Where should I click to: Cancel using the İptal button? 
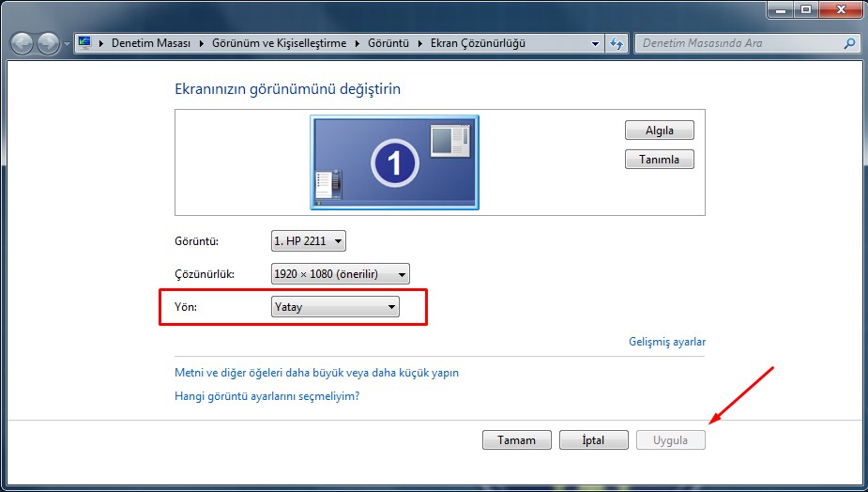coord(593,439)
